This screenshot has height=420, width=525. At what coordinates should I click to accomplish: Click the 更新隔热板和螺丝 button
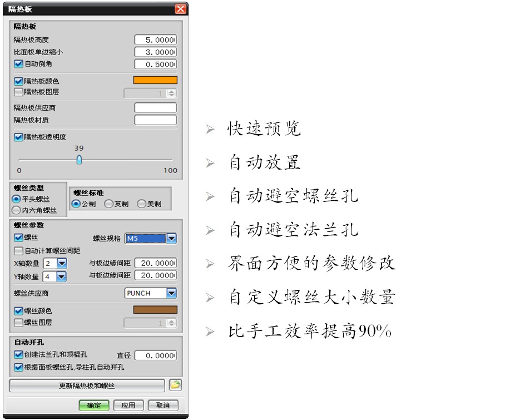tap(87, 386)
